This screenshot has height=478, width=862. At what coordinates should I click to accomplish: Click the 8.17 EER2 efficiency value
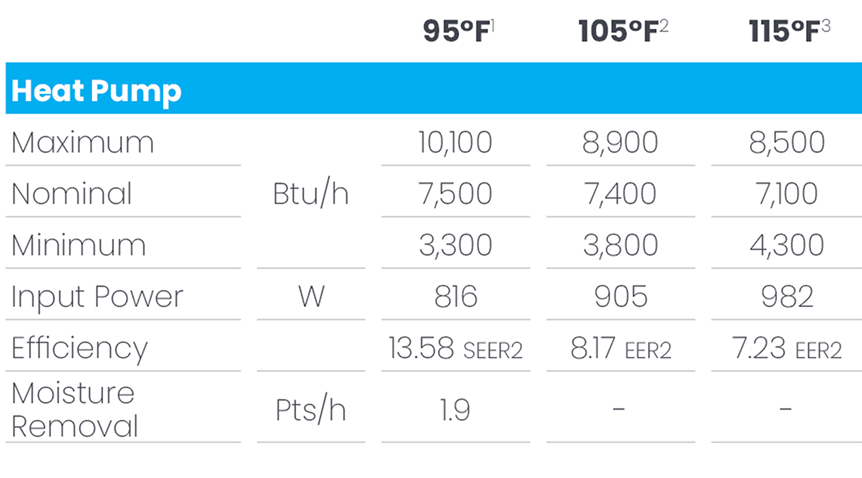[x=621, y=349]
